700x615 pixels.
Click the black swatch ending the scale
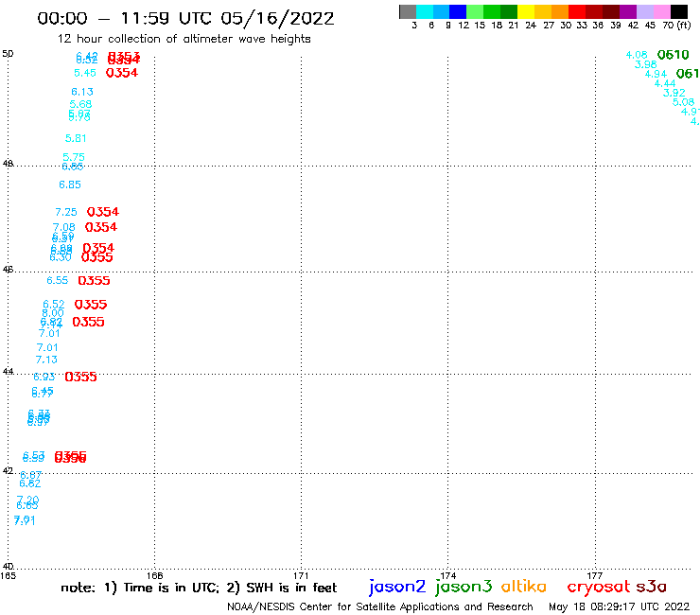pyautogui.click(x=678, y=11)
